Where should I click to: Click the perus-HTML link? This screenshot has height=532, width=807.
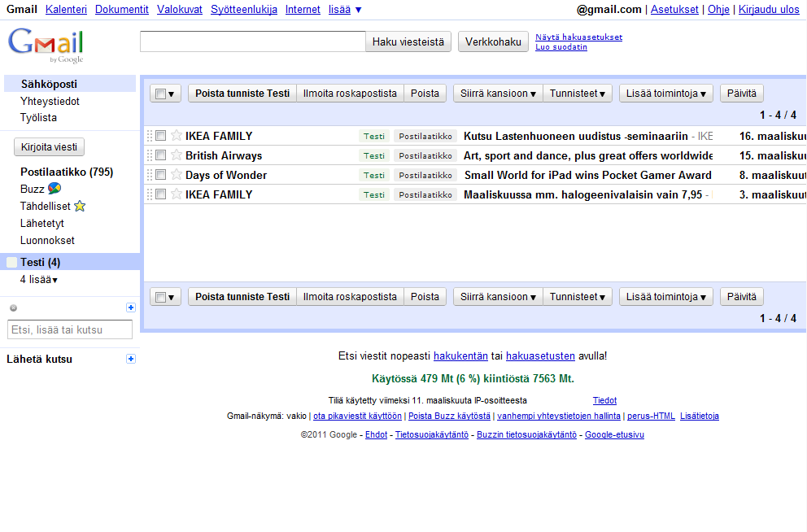[651, 416]
